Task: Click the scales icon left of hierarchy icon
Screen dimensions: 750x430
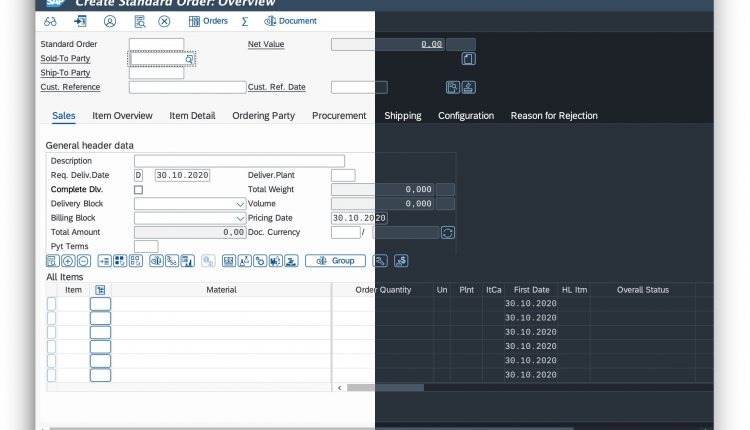Action: (x=156, y=261)
